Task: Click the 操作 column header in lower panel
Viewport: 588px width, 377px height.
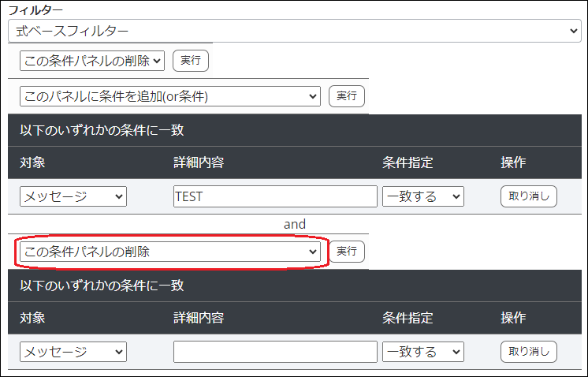Action: [x=513, y=318]
